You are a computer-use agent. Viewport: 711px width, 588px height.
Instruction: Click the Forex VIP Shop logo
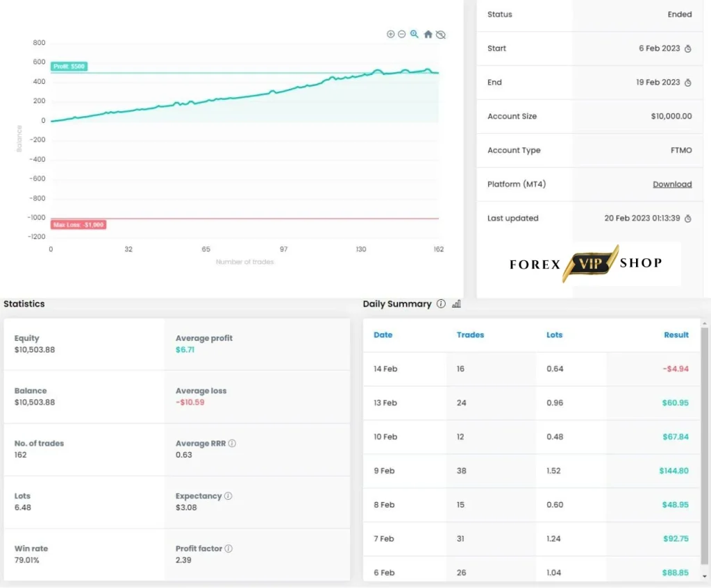pyautogui.click(x=586, y=263)
